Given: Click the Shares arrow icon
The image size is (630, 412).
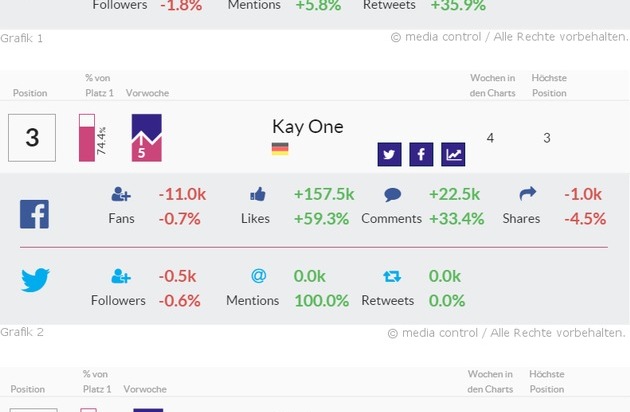Looking at the screenshot, I should (x=529, y=195).
